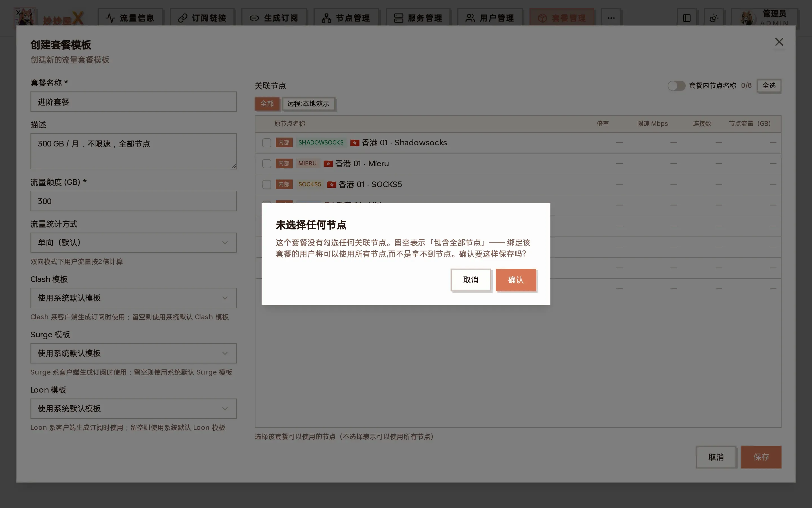The image size is (812, 508).
Task: Check the 香港 01 · SOCKS5 node
Action: [266, 185]
